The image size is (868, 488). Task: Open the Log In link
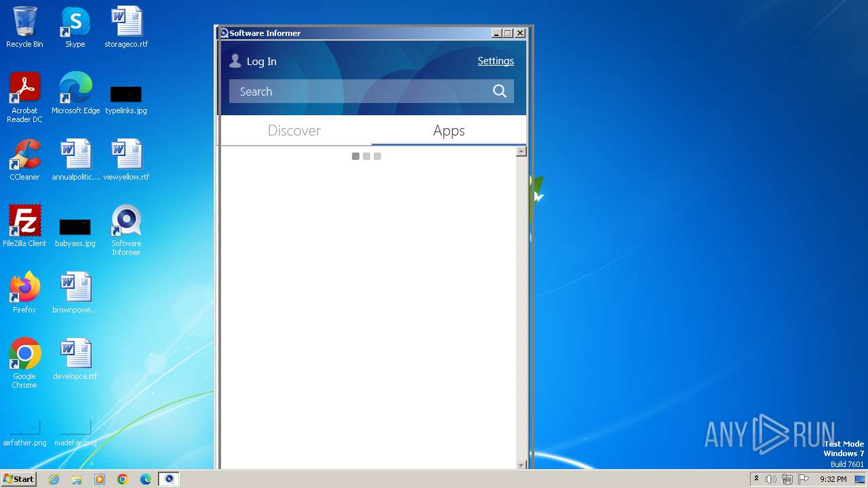pyautogui.click(x=261, y=62)
